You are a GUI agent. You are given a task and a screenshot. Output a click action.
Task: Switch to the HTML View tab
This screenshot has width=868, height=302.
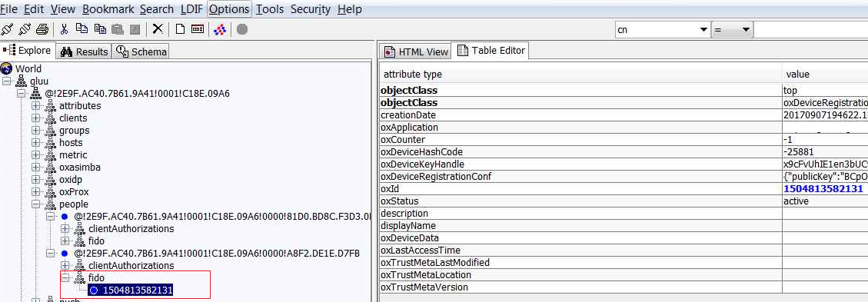click(x=416, y=51)
